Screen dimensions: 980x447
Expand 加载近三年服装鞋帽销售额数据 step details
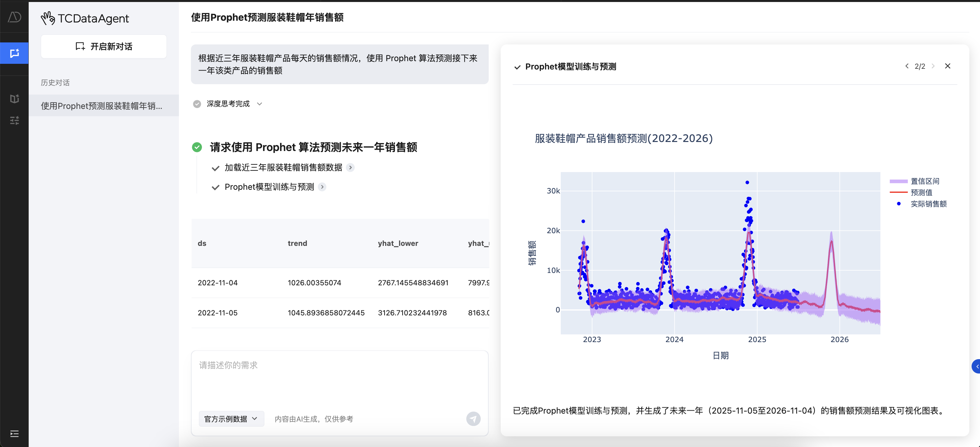[350, 167]
